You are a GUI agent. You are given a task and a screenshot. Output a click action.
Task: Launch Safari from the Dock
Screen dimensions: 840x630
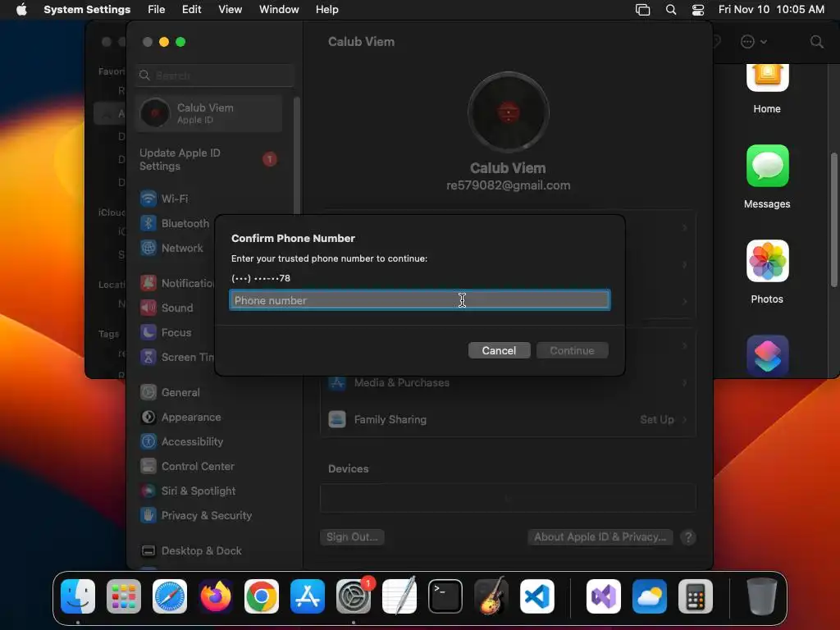click(x=170, y=596)
